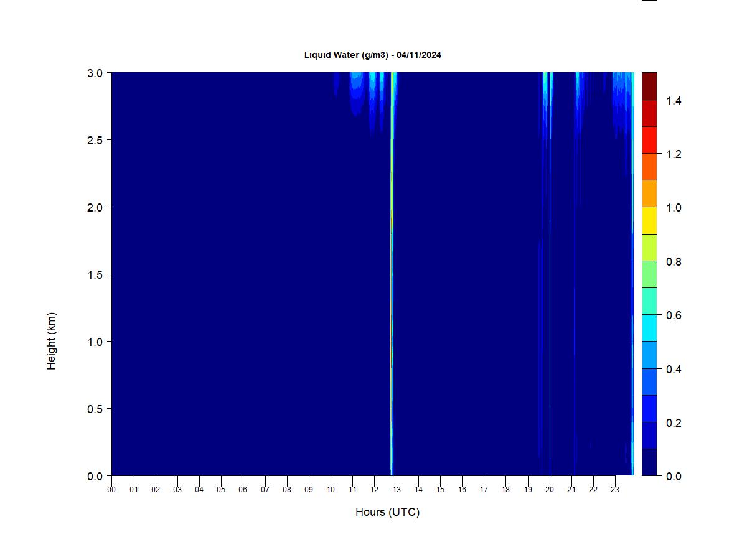Click the 'Hours (UTC)' x-axis label
The image size is (747, 560).
click(387, 512)
